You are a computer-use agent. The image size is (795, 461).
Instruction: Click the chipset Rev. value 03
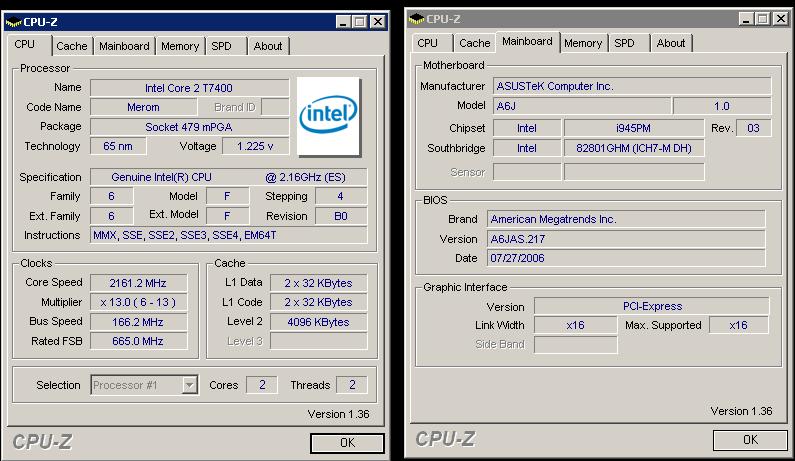click(x=753, y=128)
